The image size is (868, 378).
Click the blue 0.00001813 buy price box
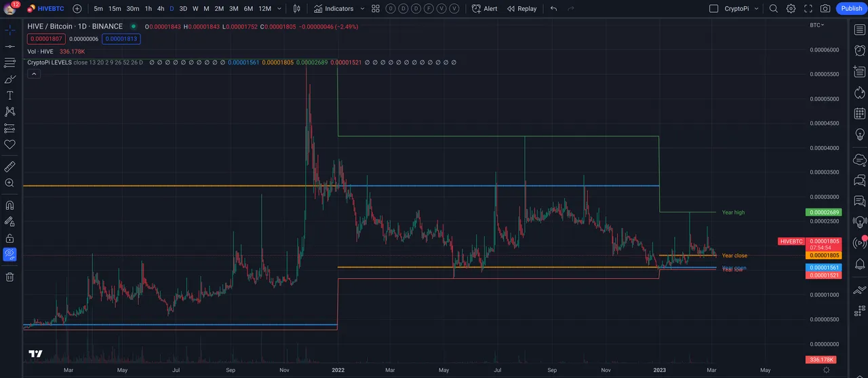coord(121,39)
